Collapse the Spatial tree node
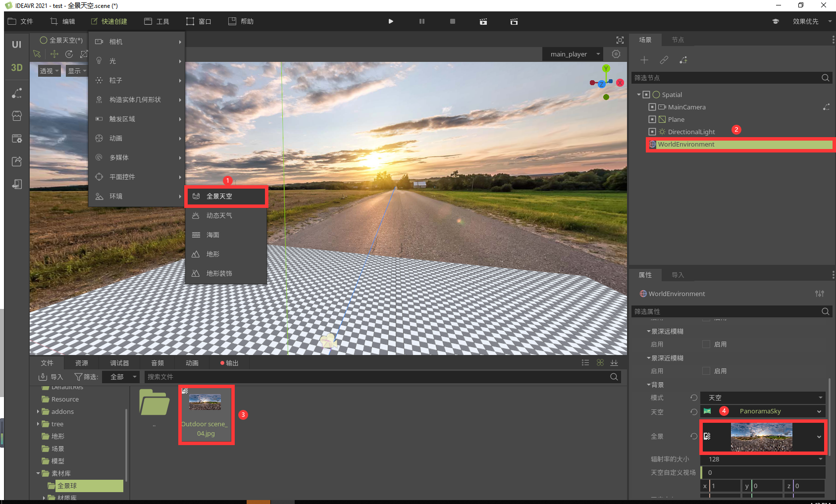The height and width of the screenshot is (504, 836). [x=639, y=95]
